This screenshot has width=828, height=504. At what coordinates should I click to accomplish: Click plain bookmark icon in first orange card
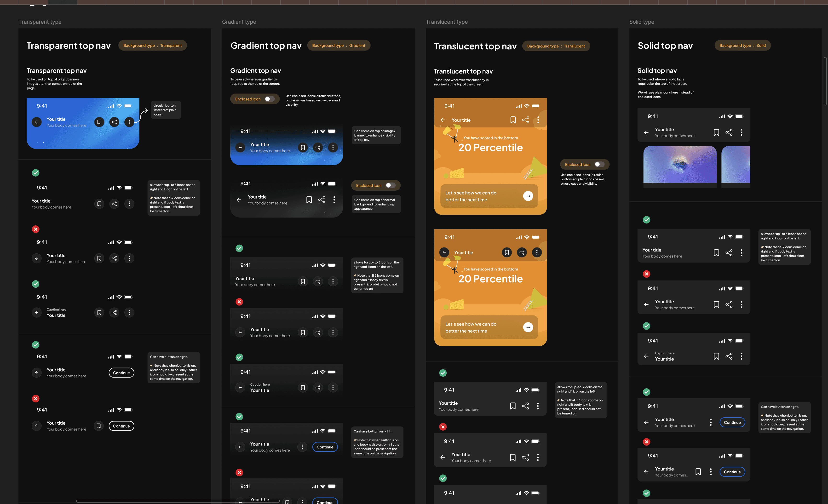(x=513, y=120)
